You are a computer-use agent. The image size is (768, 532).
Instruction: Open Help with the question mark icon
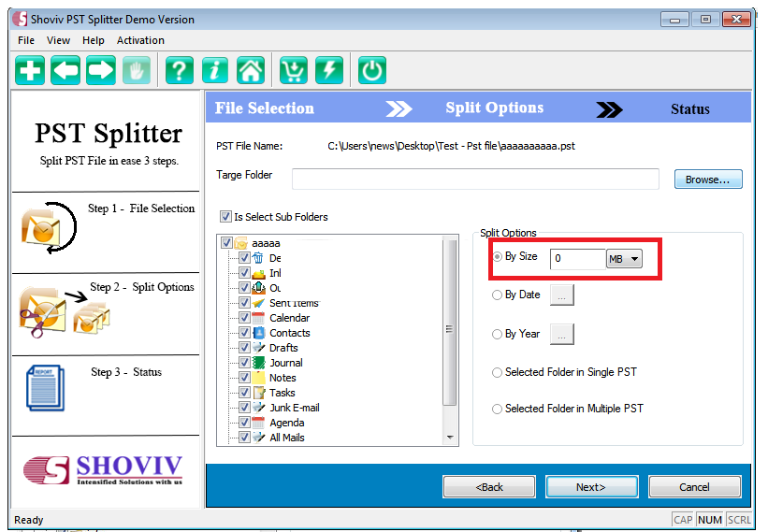click(180, 70)
